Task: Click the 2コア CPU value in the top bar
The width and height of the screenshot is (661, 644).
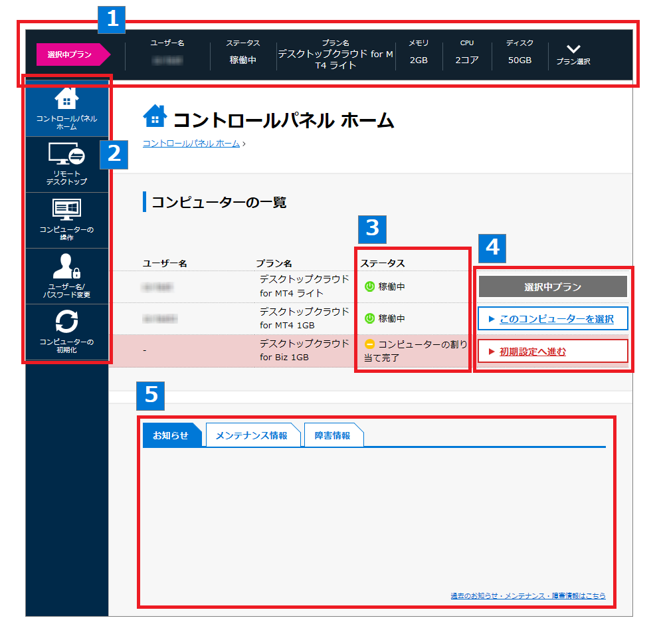Action: [466, 60]
